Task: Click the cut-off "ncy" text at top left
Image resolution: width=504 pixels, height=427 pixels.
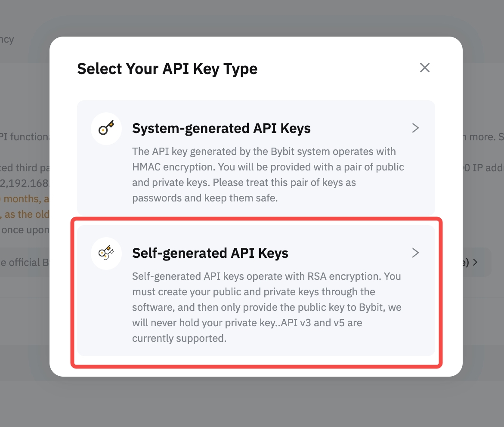Action: (7, 40)
